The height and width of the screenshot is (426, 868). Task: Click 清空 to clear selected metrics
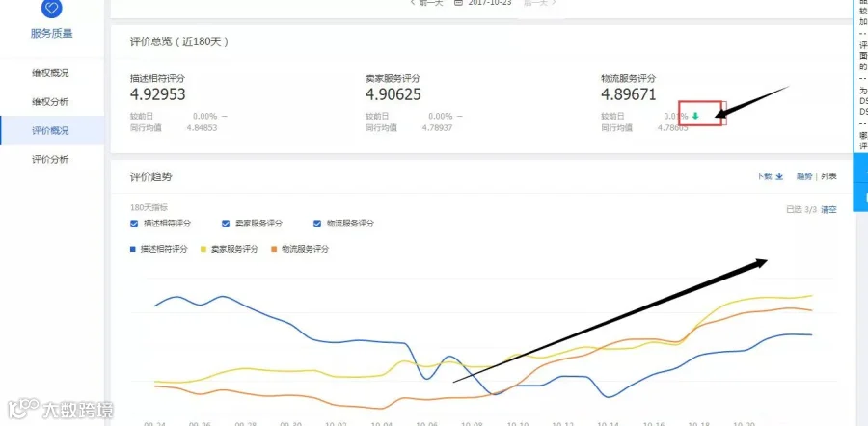pyautogui.click(x=828, y=210)
